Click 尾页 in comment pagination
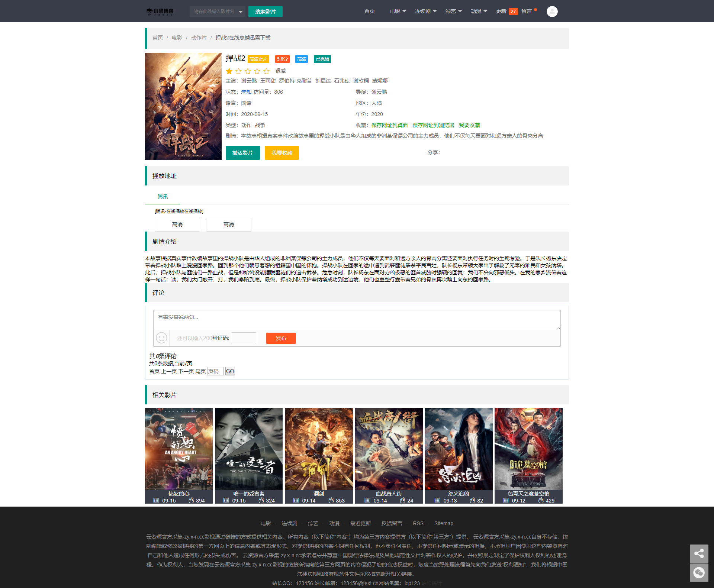Image resolution: width=714 pixels, height=588 pixels. [x=200, y=371]
